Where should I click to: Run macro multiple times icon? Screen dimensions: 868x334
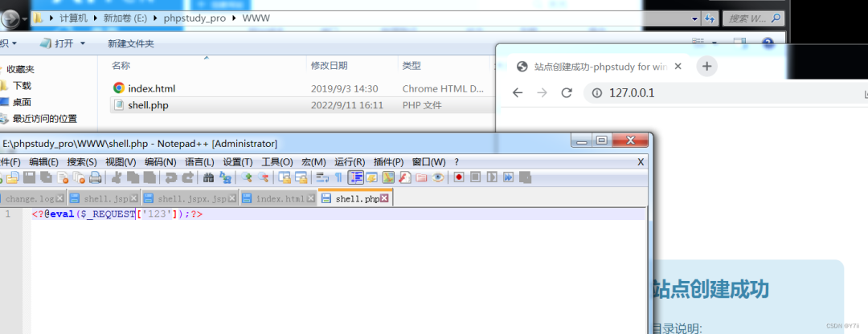pos(508,177)
